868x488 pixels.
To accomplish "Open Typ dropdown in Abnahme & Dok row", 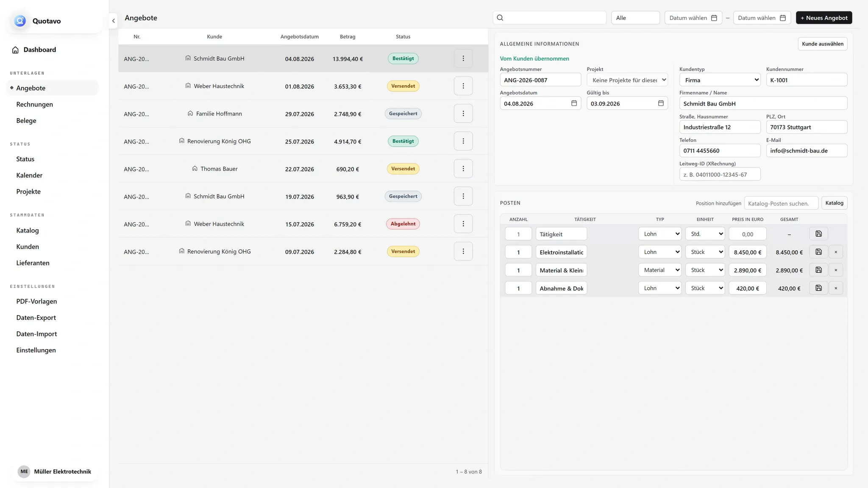I will tap(660, 288).
